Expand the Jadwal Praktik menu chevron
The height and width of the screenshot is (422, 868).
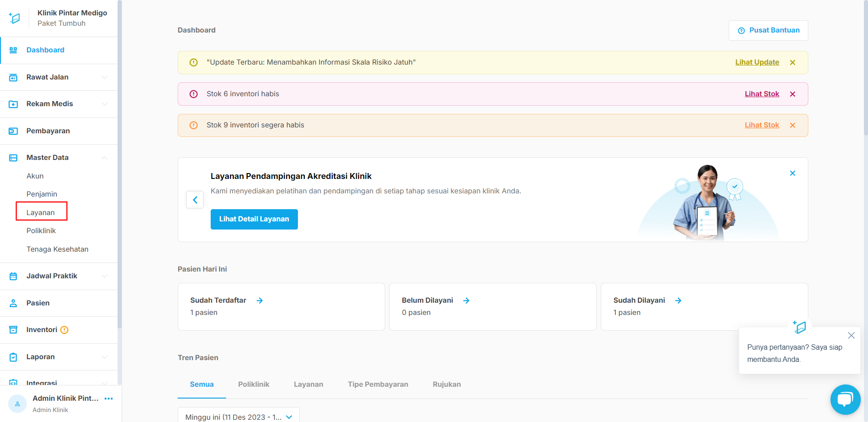pyautogui.click(x=105, y=276)
